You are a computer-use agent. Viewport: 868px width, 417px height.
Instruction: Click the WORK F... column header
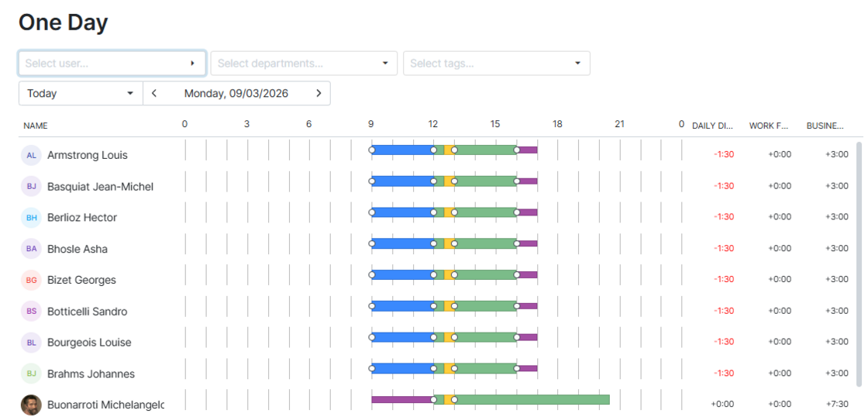tap(768, 126)
